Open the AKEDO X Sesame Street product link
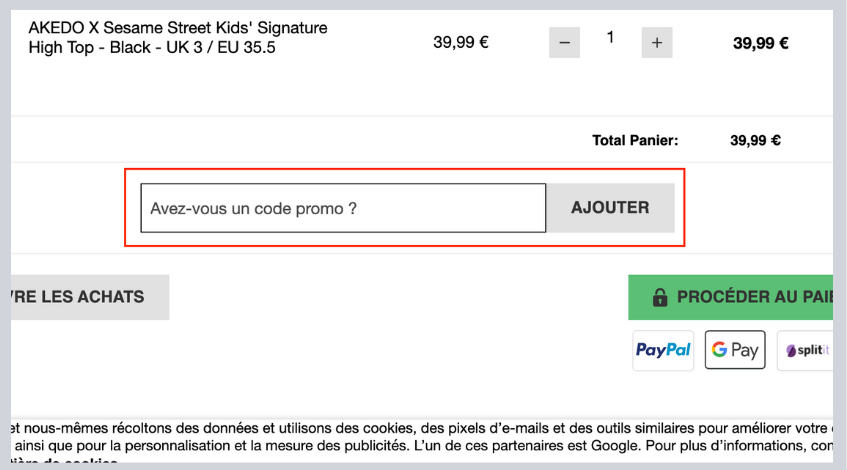Image resolution: width=847 pixels, height=470 pixels. (x=178, y=37)
